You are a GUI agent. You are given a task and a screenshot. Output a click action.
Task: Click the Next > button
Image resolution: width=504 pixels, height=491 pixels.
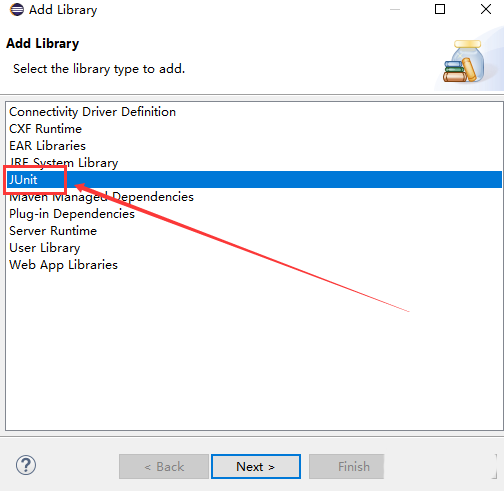[256, 466]
